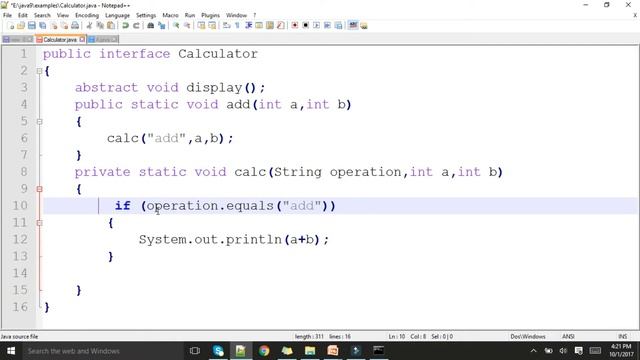
Task: Paste with the clipboard toolbar icon
Action: click(x=111, y=26)
